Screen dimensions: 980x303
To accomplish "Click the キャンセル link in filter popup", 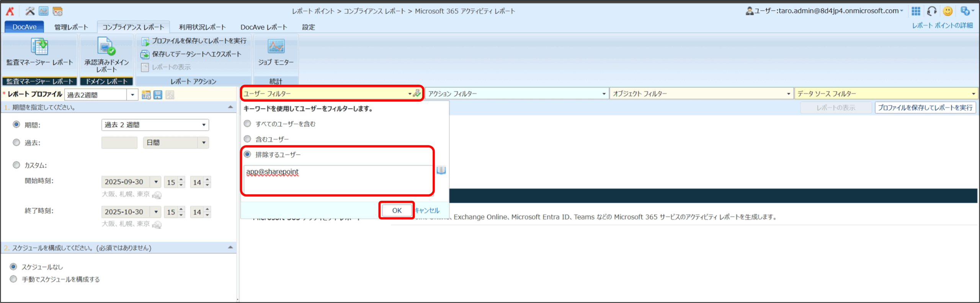I will pos(427,210).
